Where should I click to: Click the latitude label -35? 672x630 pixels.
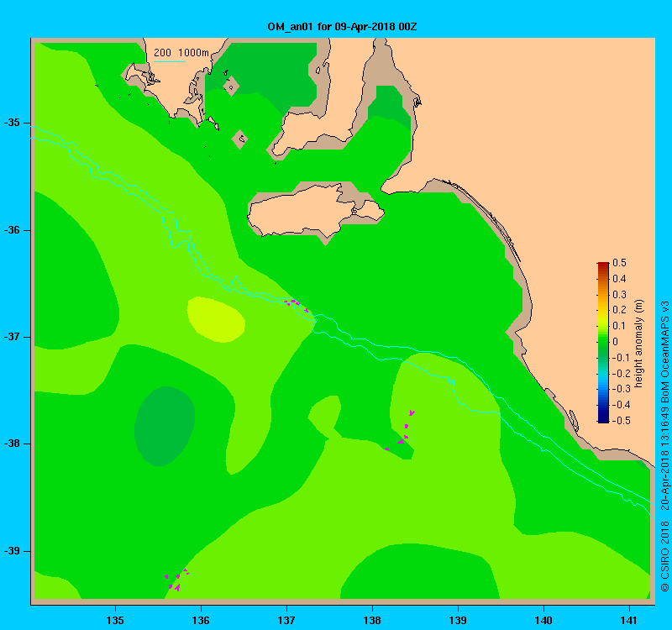tap(12, 123)
